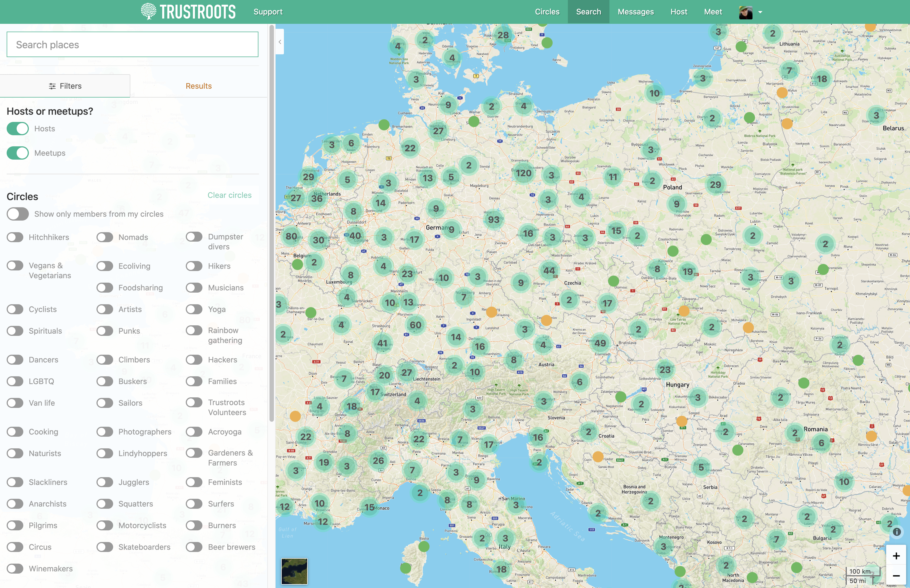Enable the Nomads circle toggle
Viewport: 910px width, 588px height.
point(105,237)
